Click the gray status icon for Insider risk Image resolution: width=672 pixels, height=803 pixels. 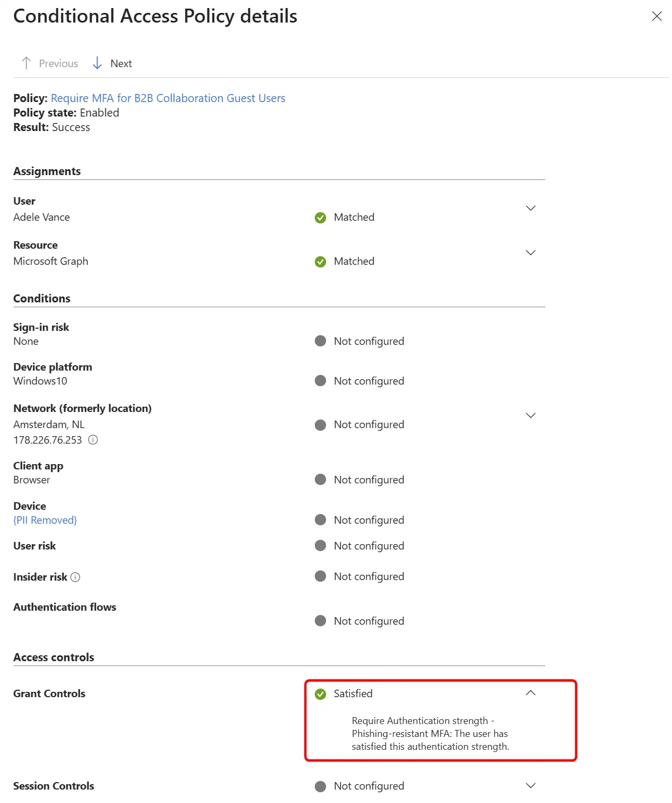click(x=321, y=576)
